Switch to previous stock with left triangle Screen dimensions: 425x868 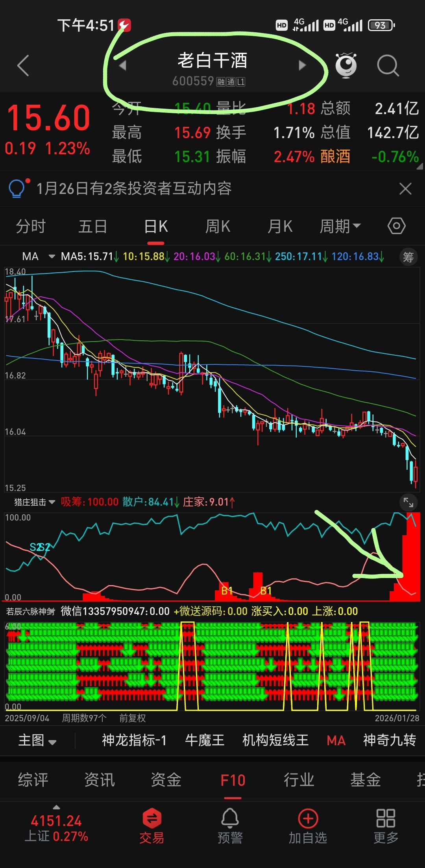123,65
